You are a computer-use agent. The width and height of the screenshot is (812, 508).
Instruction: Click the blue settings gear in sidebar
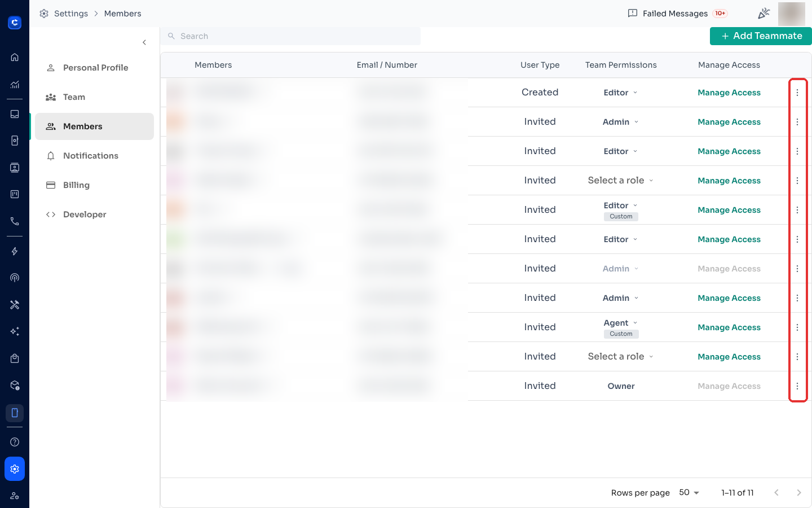coord(15,469)
